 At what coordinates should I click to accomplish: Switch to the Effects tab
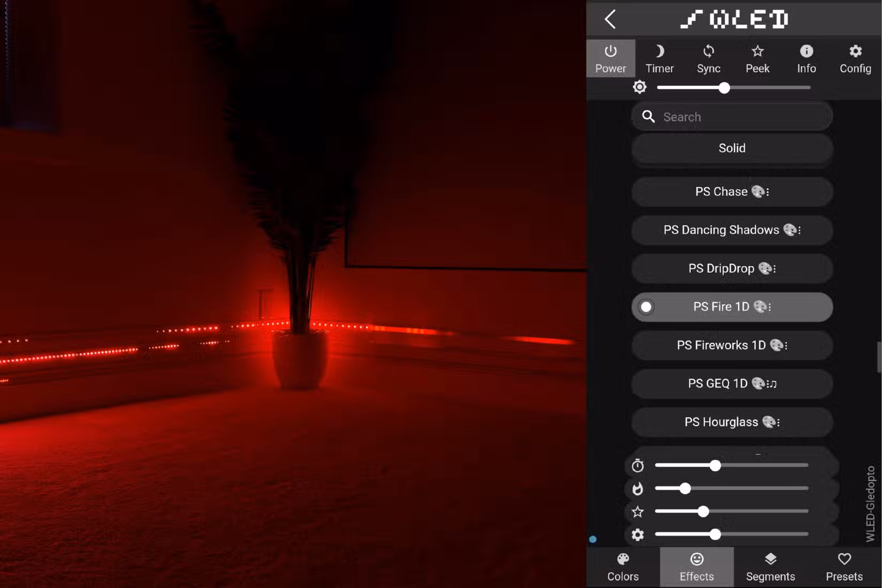click(x=697, y=567)
